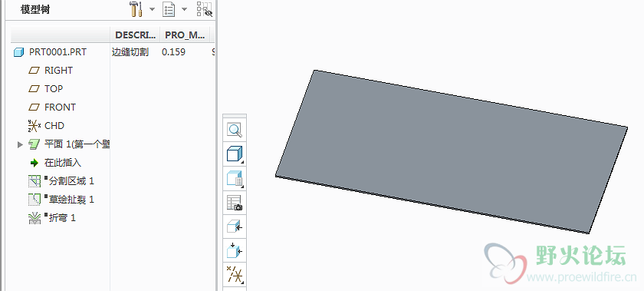Click the FRONT datum plane icon
The image size is (644, 291).
pyautogui.click(x=34, y=107)
